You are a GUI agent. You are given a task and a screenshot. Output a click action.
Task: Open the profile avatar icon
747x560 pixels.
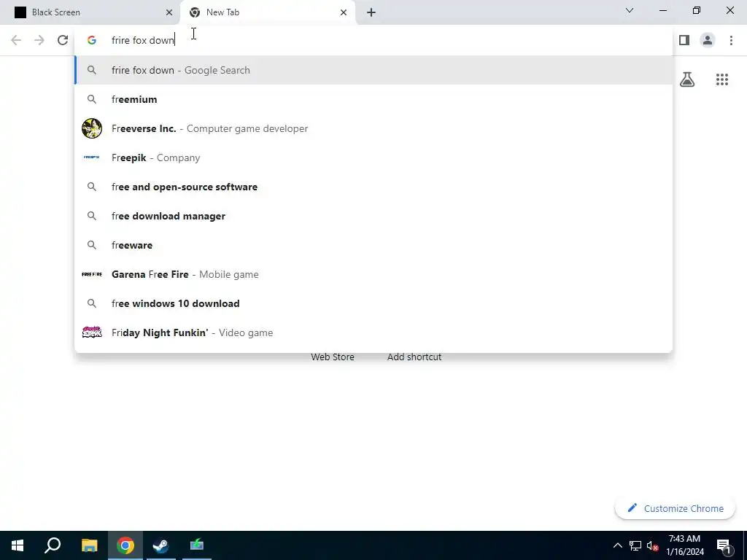pyautogui.click(x=708, y=41)
